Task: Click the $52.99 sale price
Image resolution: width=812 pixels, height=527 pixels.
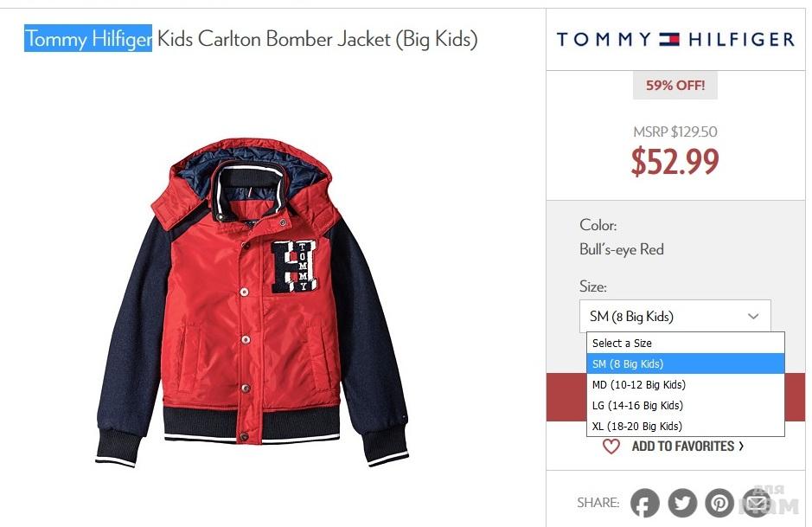Action: point(675,162)
